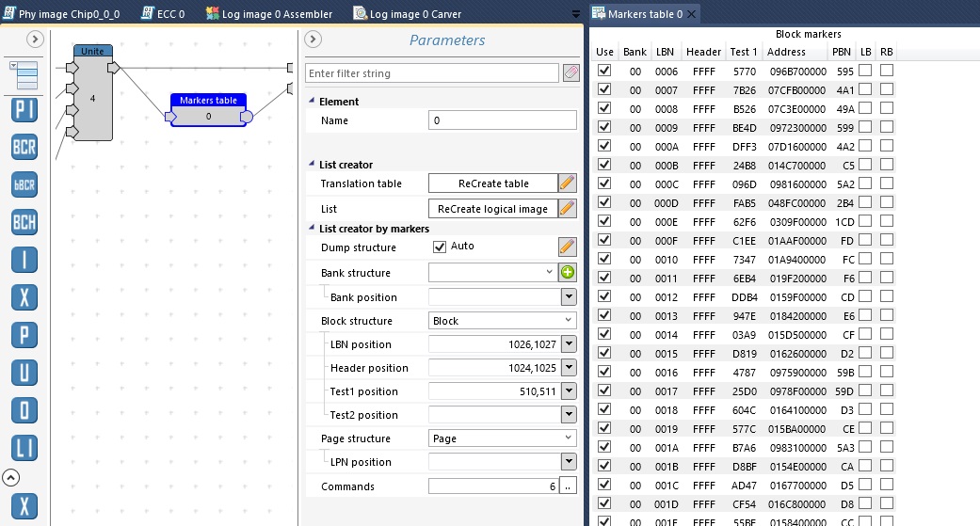Select the I element icon

(24, 260)
